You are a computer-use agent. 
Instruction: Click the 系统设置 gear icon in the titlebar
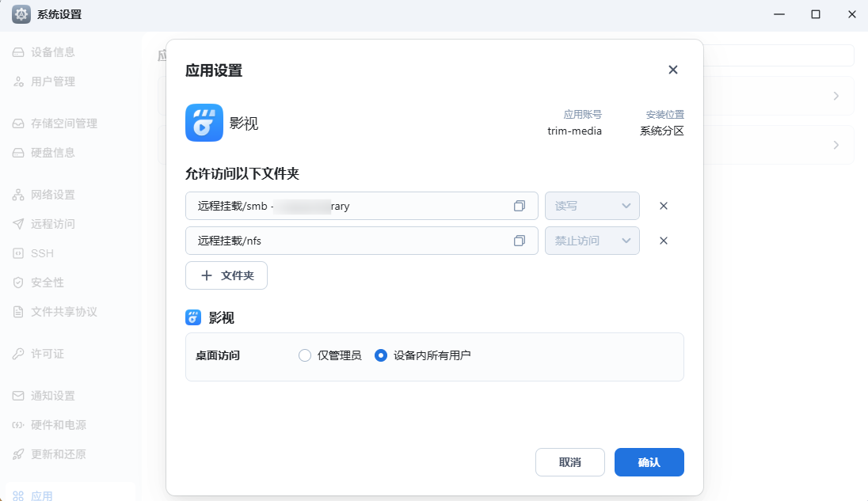pos(21,13)
